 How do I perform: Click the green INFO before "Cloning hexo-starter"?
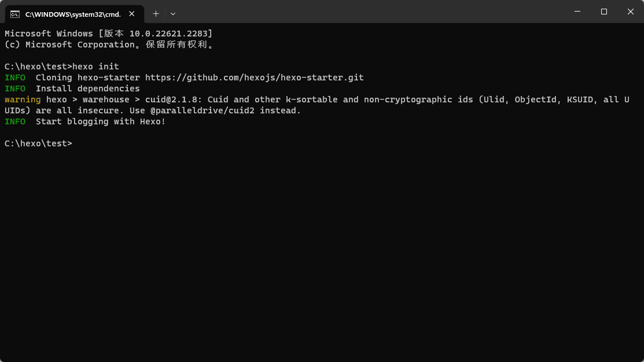tap(15, 77)
